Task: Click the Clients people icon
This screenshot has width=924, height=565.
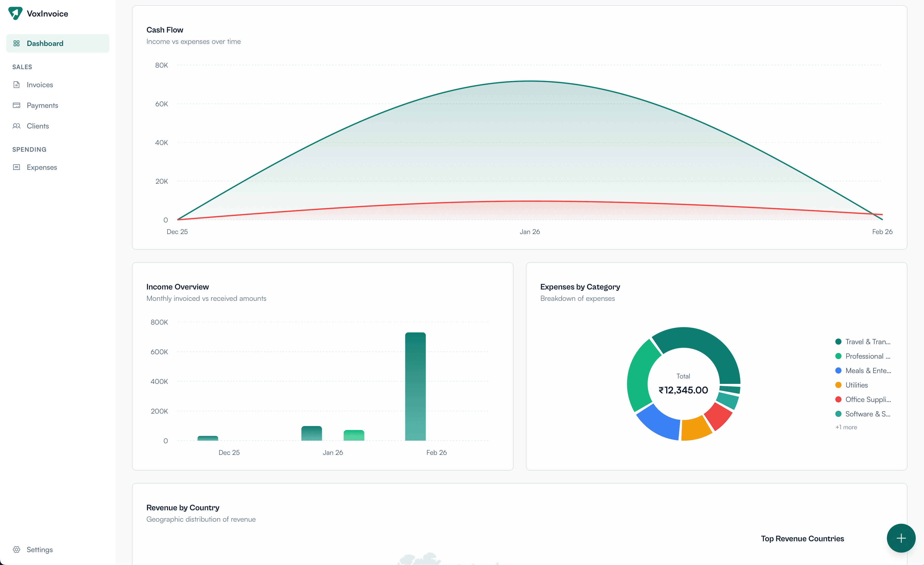Action: tap(16, 126)
